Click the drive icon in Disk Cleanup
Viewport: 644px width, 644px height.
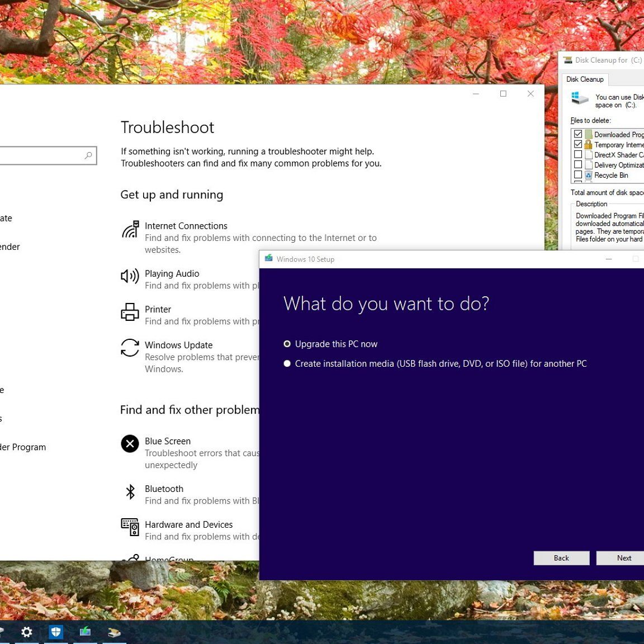click(580, 98)
